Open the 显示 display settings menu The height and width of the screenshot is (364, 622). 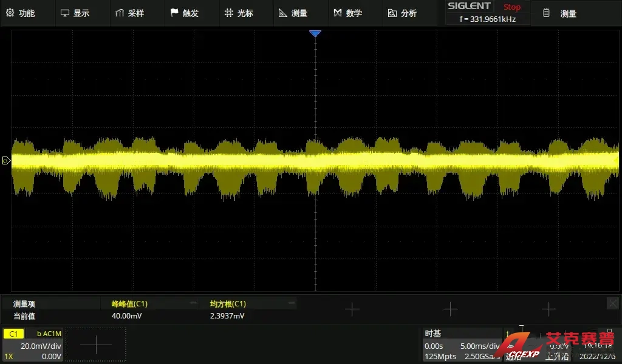75,13
